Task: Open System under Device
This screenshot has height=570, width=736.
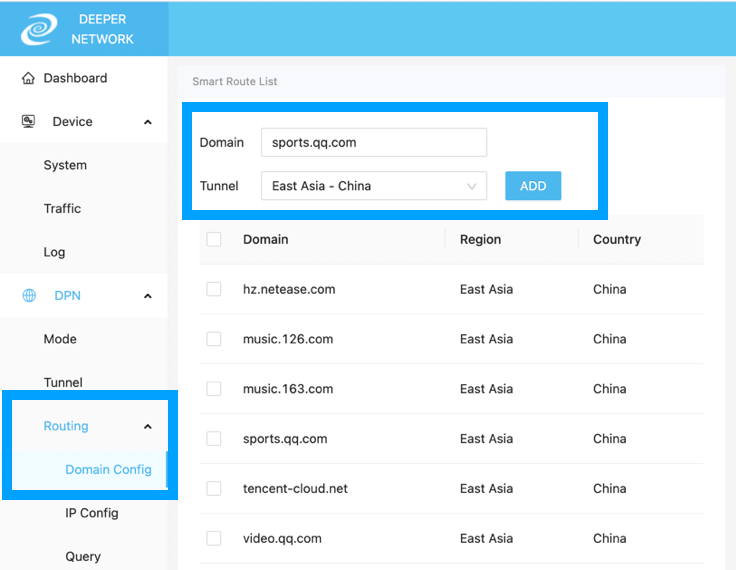Action: coord(65,165)
